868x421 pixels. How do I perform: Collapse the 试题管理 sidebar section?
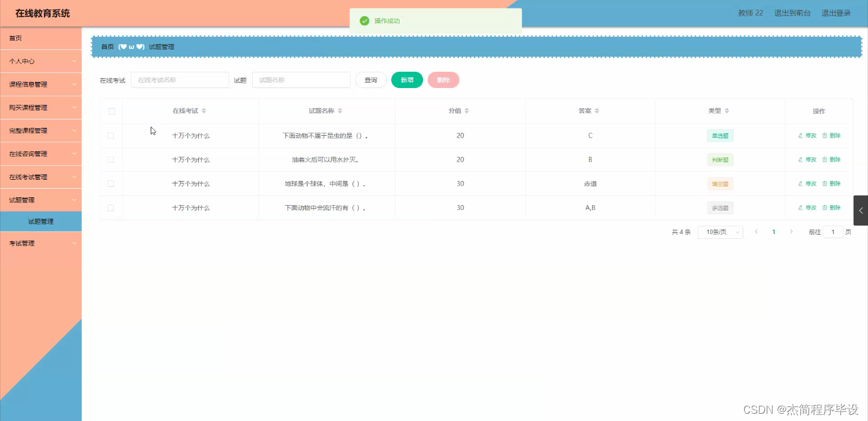pyautogui.click(x=40, y=198)
